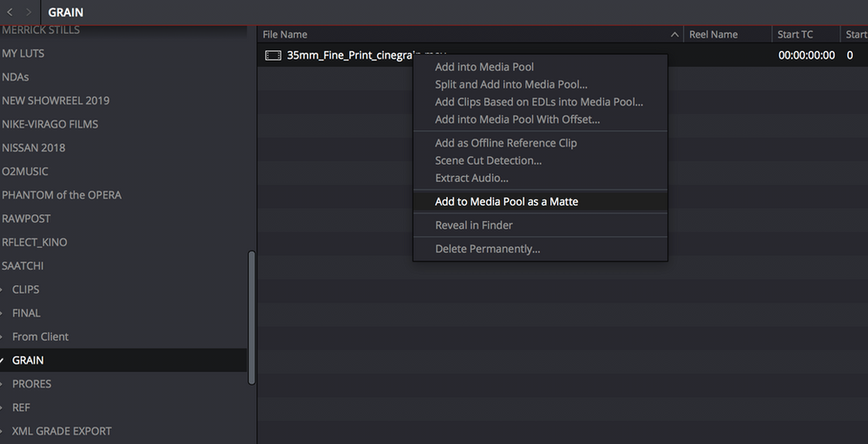Choose Split and Add into Media Pool
This screenshot has width=868, height=444.
click(x=510, y=84)
